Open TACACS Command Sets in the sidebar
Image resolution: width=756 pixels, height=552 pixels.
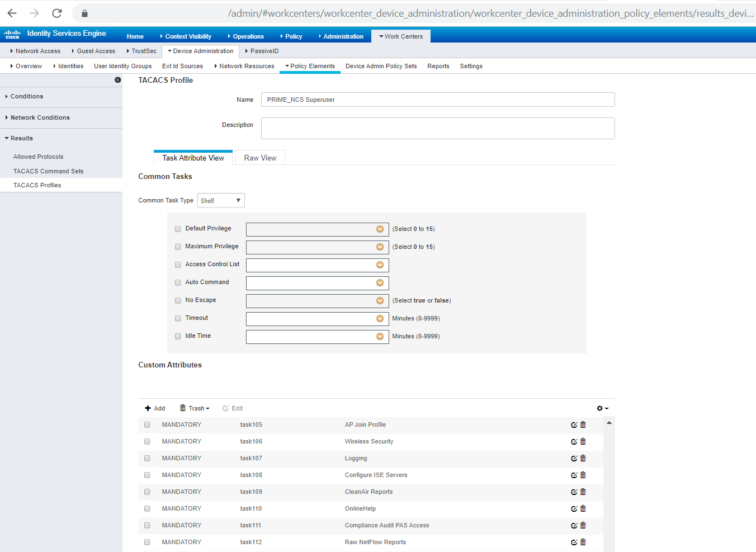coord(49,171)
